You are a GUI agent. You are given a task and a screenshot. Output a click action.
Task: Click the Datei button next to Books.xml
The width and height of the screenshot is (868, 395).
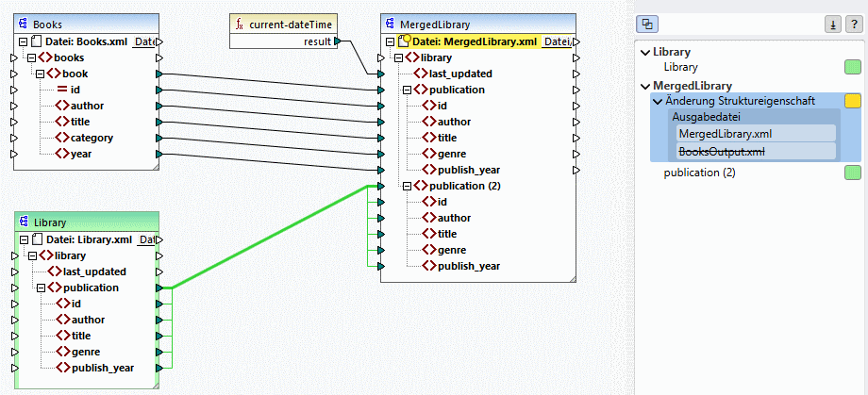(144, 41)
